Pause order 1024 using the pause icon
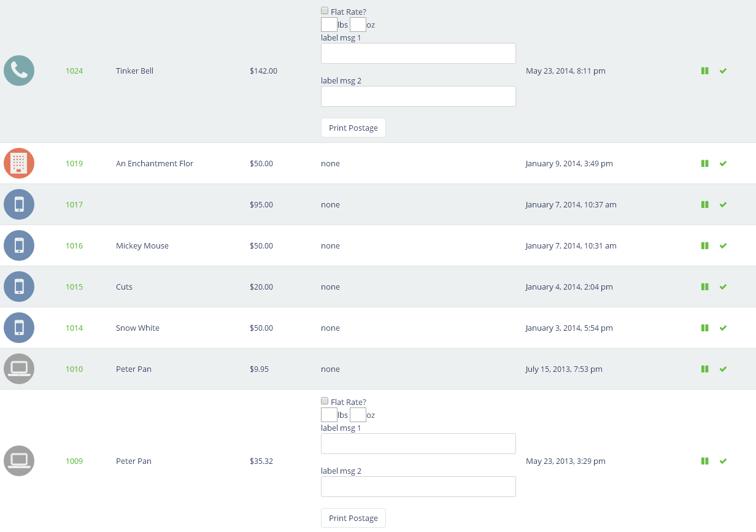The height and width of the screenshot is (532, 756). pos(704,71)
